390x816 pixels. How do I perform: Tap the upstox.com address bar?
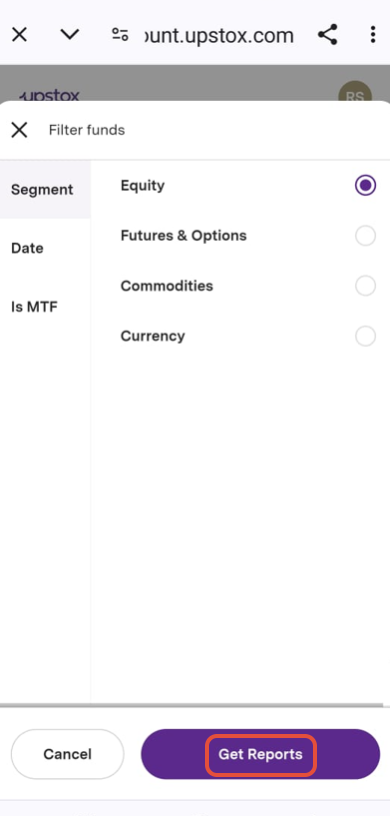pos(219,35)
